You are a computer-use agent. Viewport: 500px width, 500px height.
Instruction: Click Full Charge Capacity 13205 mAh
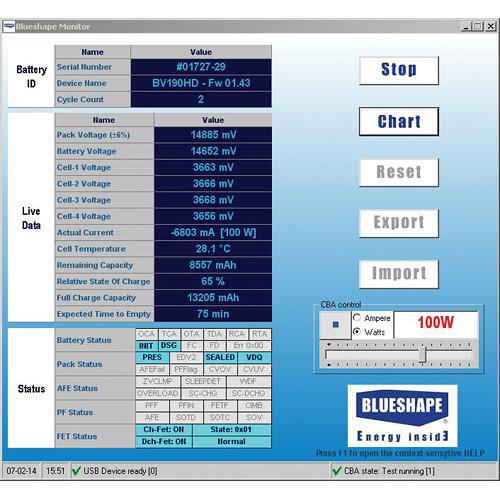point(213,298)
